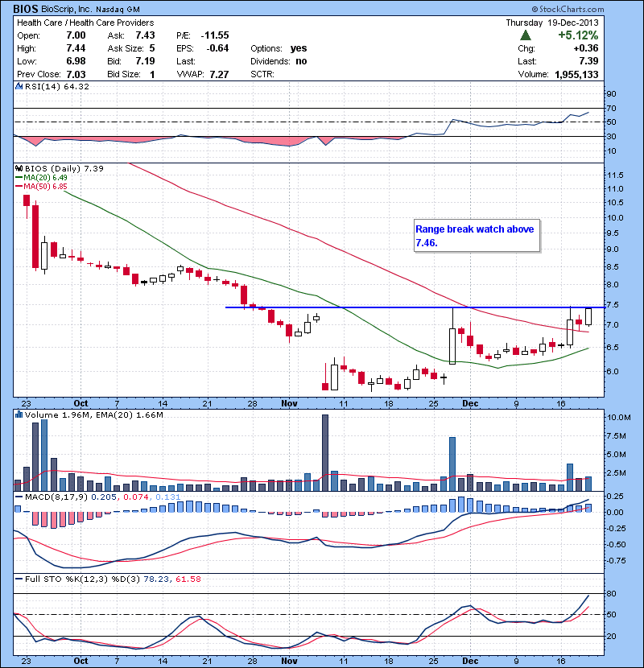Click the Health Care / Health Care Providers sector text
The width and height of the screenshot is (644, 668).
click(85, 23)
